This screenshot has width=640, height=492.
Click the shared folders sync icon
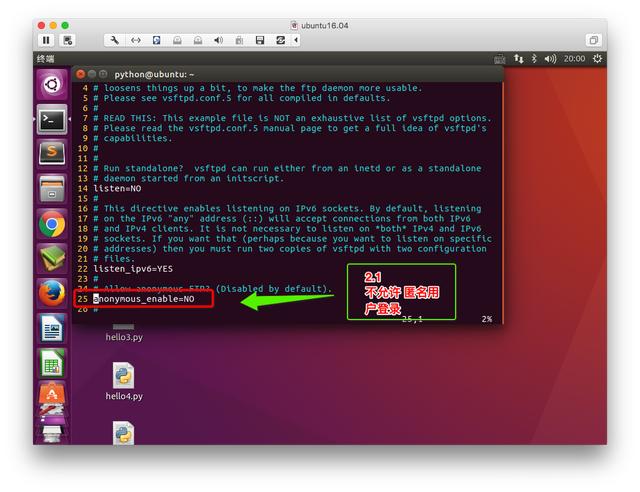click(280, 40)
